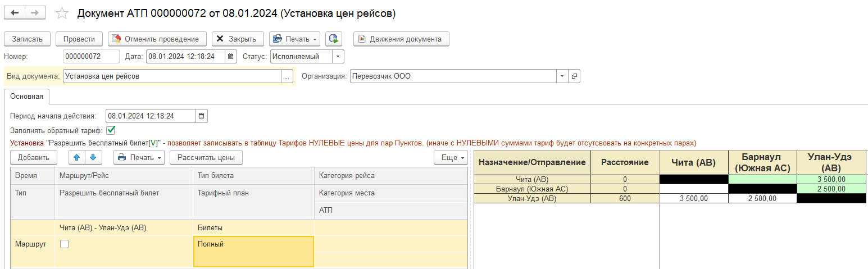Switch to the Основная tab

27,96
